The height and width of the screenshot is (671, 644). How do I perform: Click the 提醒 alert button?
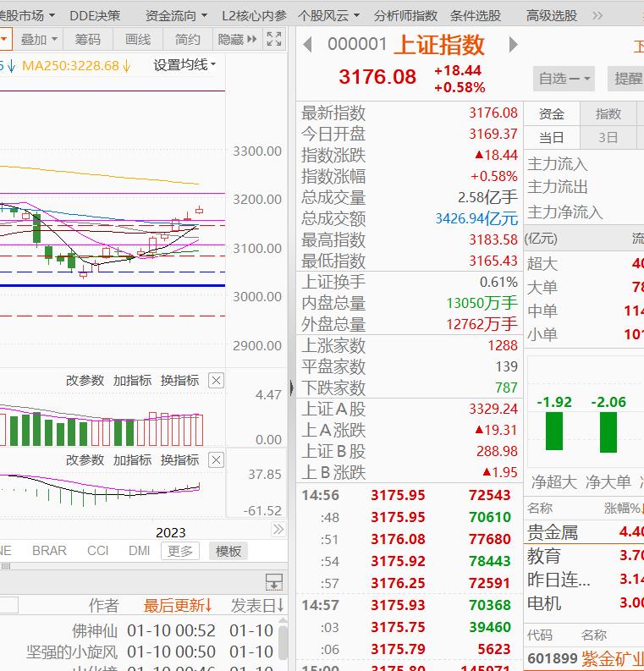(626, 79)
